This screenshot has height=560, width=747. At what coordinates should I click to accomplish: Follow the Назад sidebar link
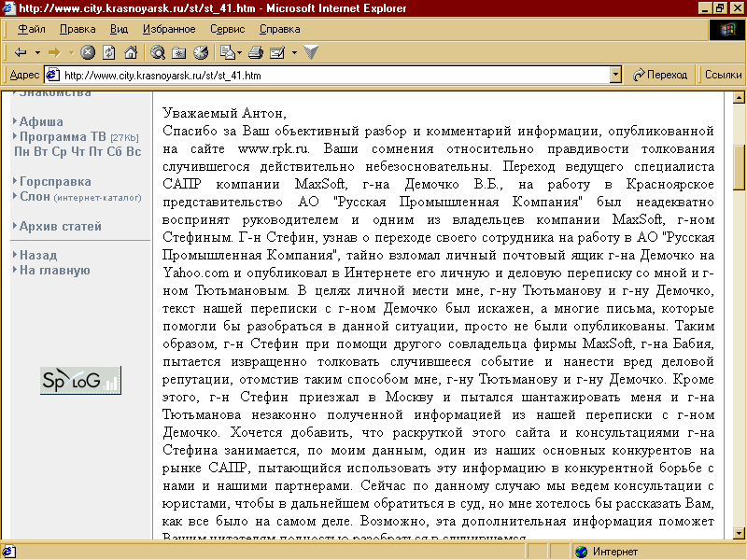(38, 255)
